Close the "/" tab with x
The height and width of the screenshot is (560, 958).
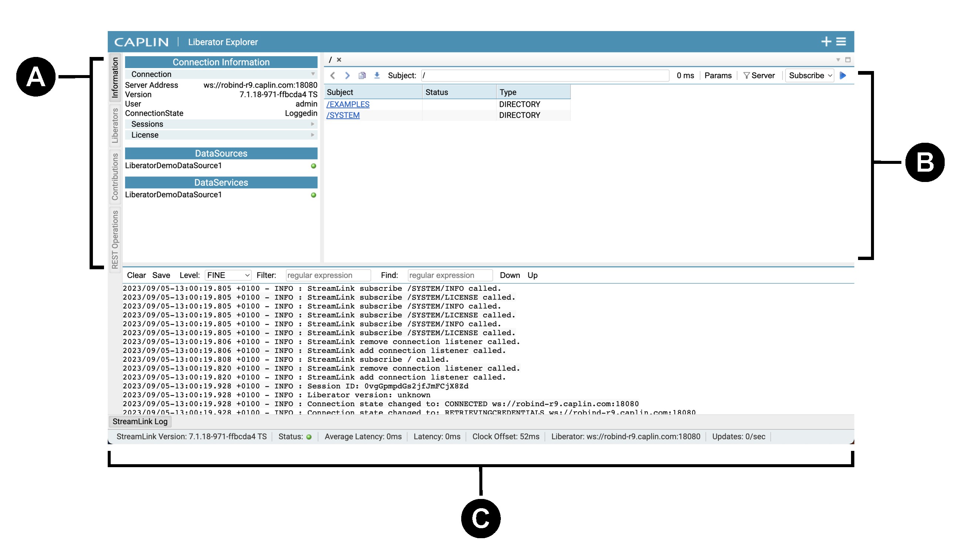339,60
